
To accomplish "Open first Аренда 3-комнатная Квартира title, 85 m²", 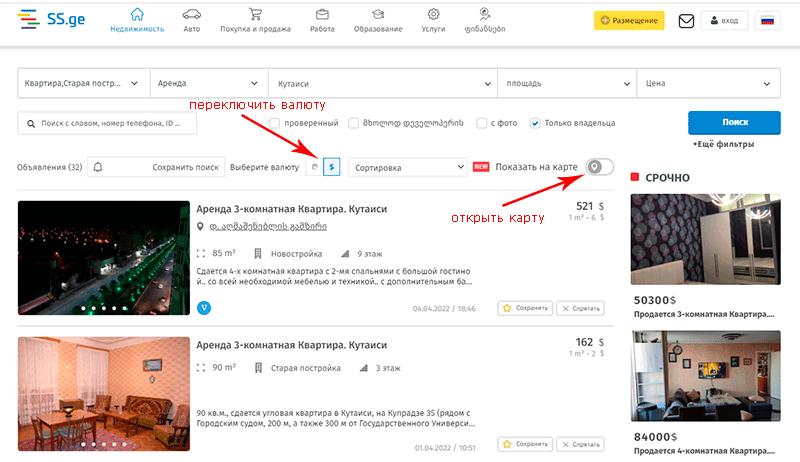I will (291, 209).
